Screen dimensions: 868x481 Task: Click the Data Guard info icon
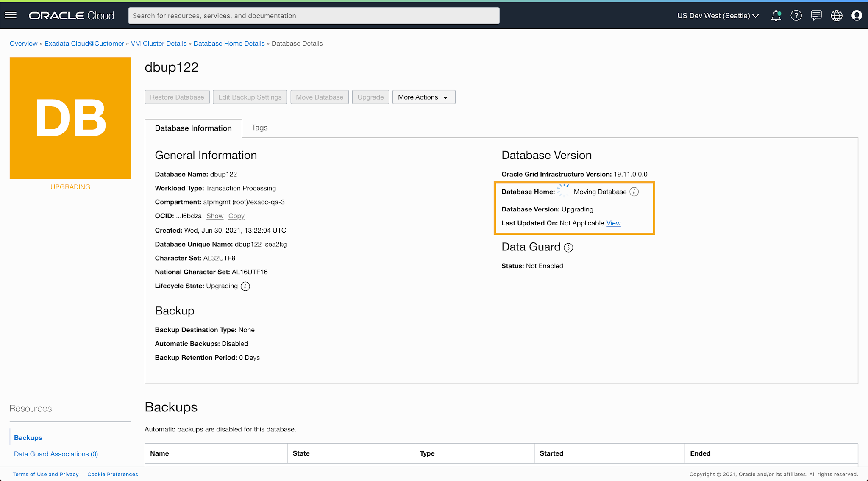(x=569, y=248)
